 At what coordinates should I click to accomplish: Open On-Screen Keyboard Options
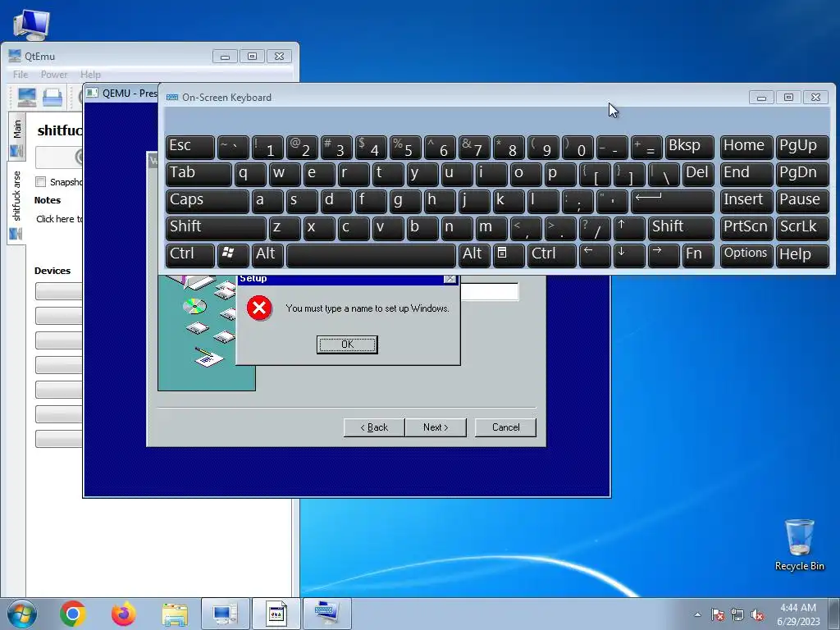click(746, 255)
